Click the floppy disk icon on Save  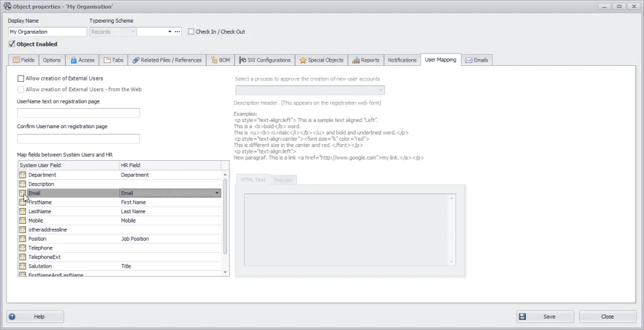coord(523,317)
